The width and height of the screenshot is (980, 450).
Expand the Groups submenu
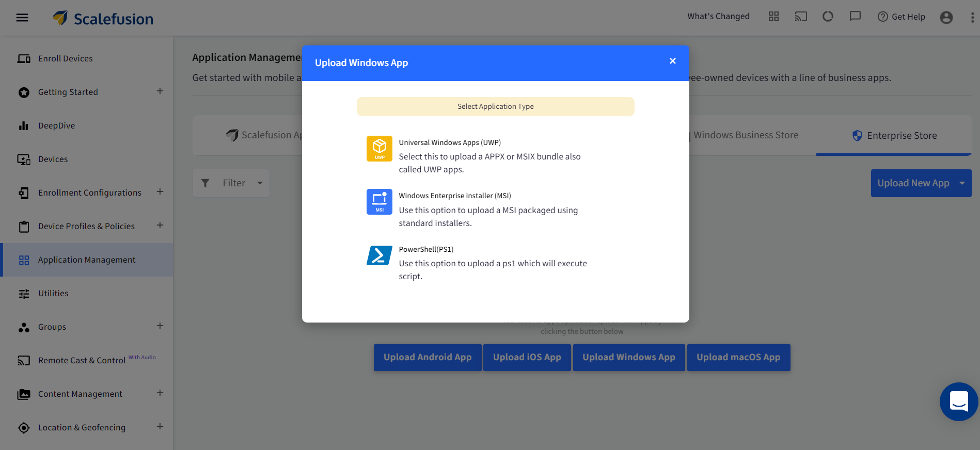[160, 326]
